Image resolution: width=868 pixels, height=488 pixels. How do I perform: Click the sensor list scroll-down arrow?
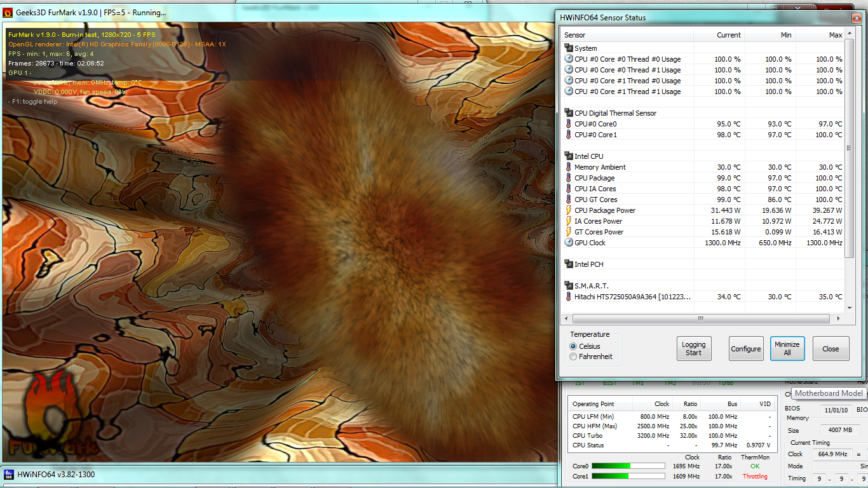click(x=850, y=307)
